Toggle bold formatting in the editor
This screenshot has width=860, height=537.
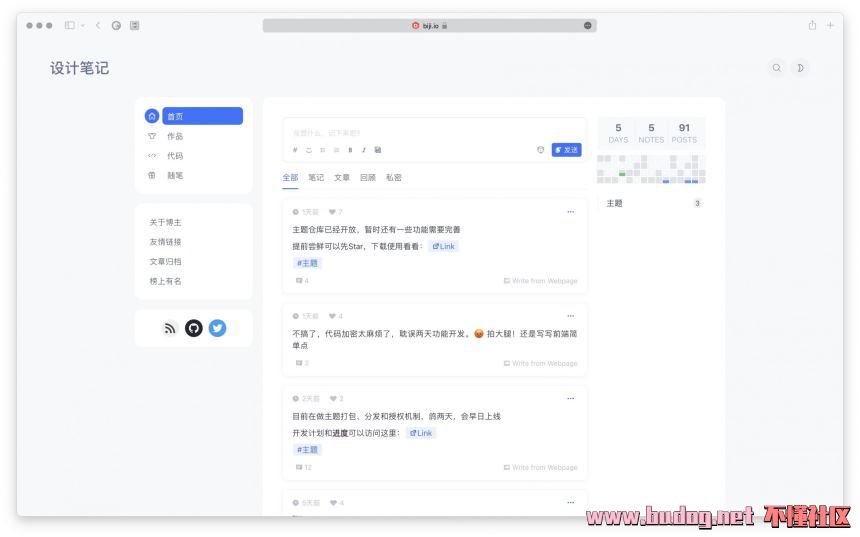pos(350,150)
